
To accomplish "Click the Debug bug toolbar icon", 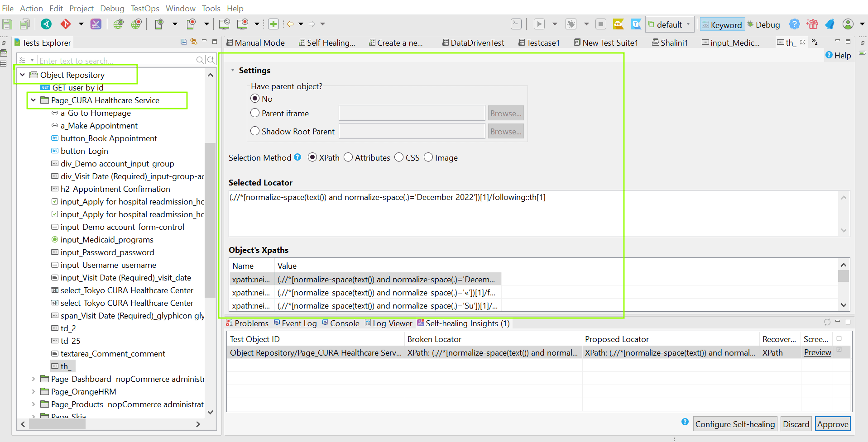I will coord(571,24).
